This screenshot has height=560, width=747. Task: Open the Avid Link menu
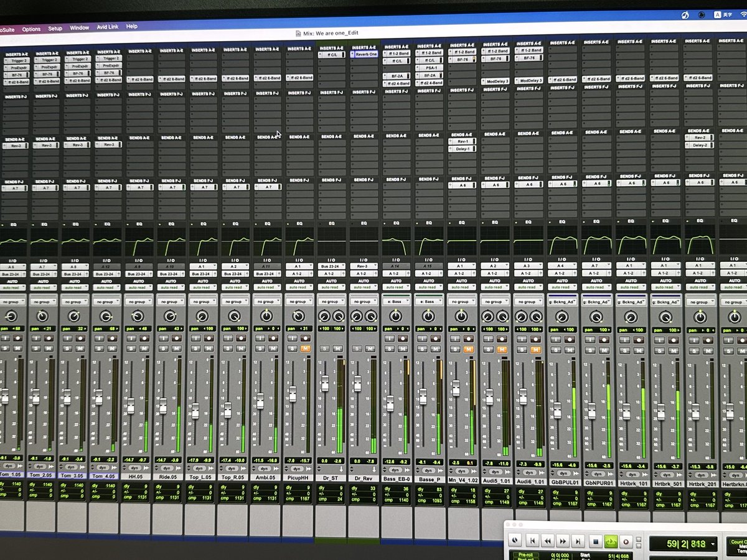(x=108, y=27)
